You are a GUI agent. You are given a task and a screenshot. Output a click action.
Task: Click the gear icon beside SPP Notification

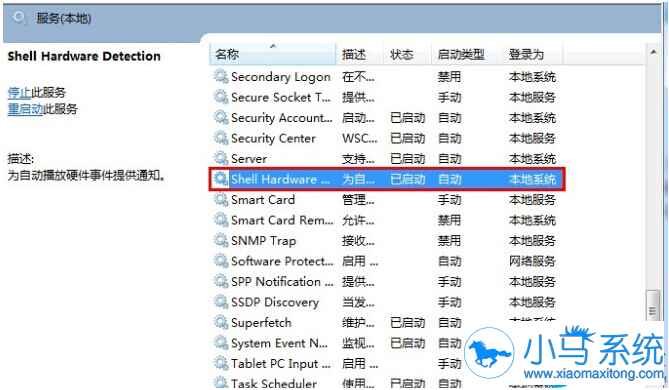click(x=221, y=282)
